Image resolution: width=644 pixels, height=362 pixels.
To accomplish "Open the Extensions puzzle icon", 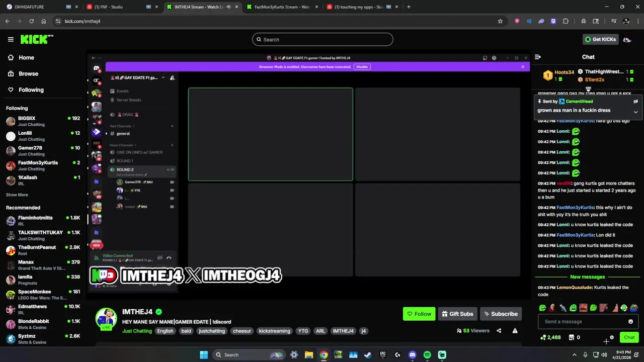I will 566,21.
